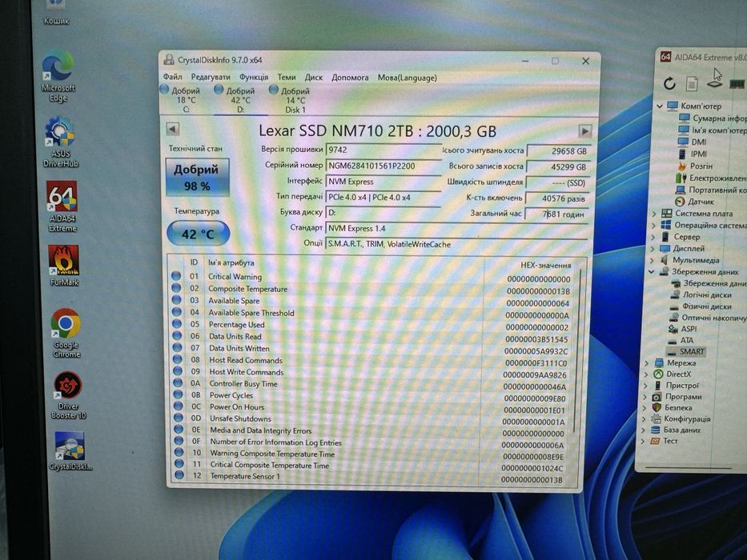Open Теми menu
Screen dimensions: 747x560
pyautogui.click(x=287, y=77)
